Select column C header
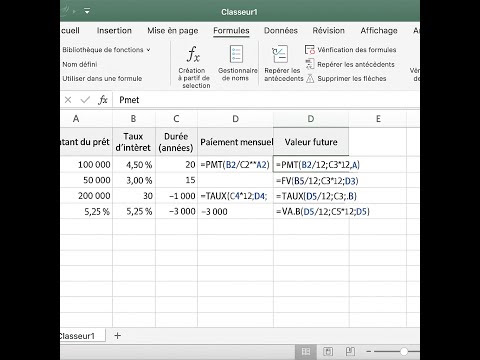 pos(176,119)
